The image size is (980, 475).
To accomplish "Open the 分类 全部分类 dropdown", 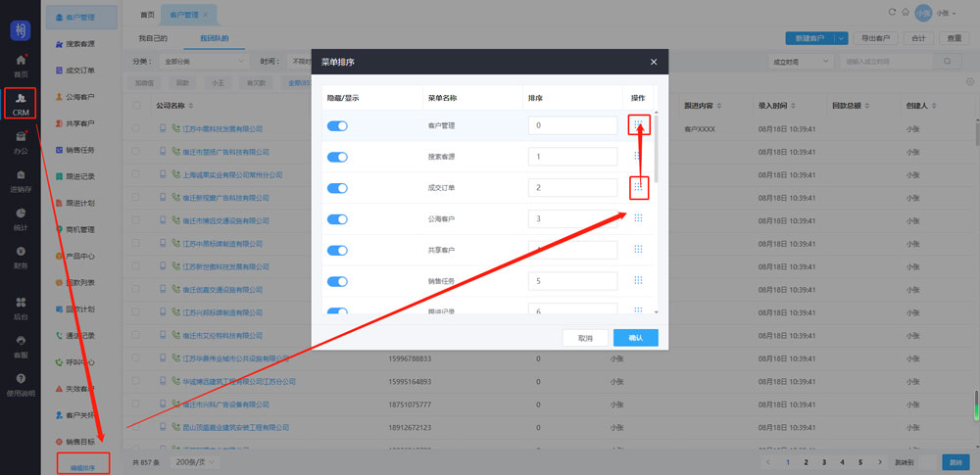I will (x=205, y=62).
